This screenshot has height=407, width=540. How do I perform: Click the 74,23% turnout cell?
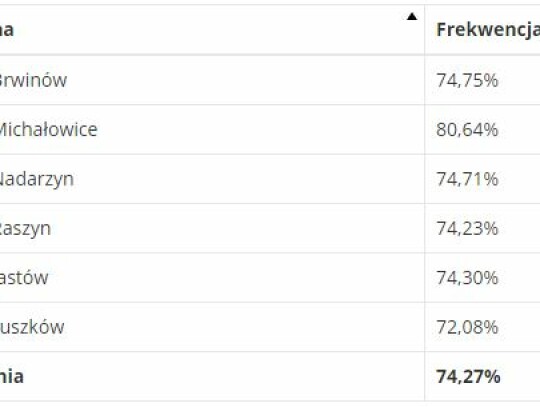[467, 229]
